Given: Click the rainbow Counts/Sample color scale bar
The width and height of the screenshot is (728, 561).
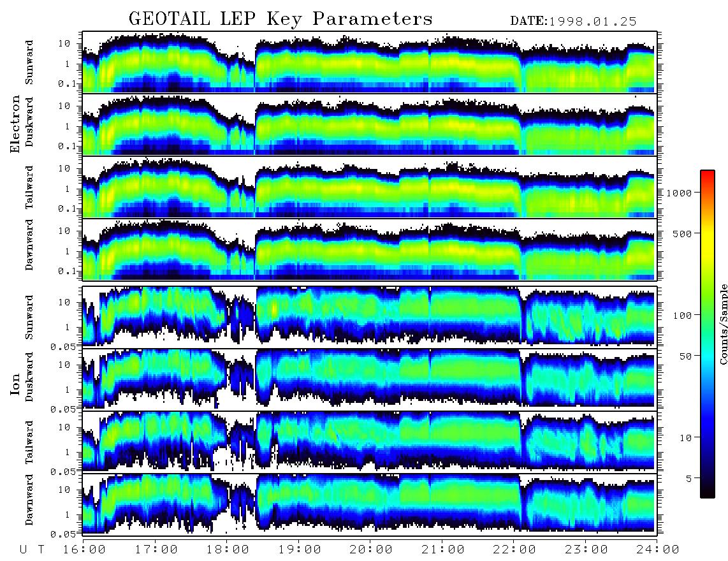Looking at the screenshot, I should [707, 334].
